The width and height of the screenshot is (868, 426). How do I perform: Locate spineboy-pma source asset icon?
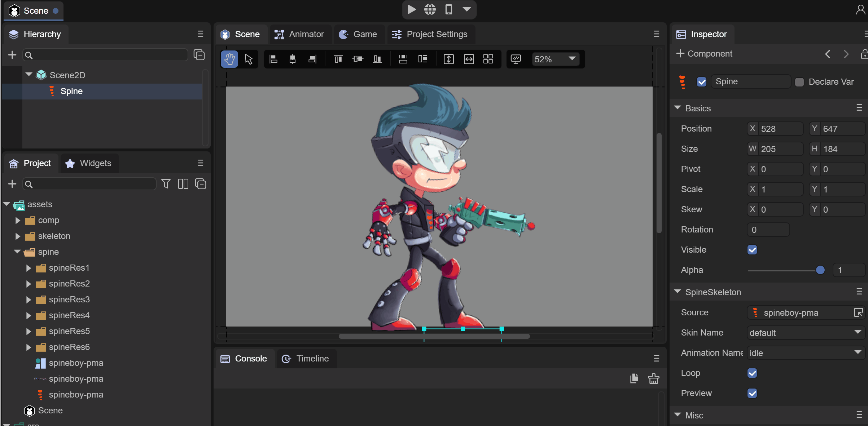click(x=859, y=312)
